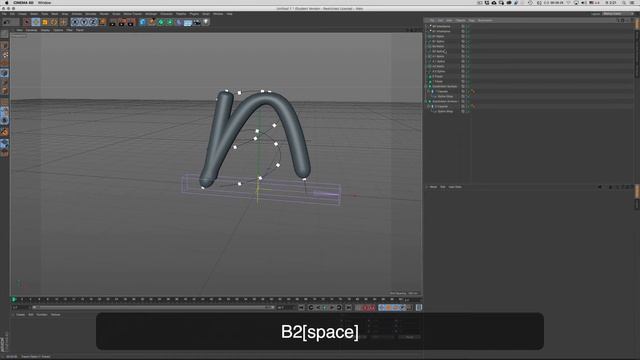Click the Light object icon
Screen dimensions: 640x360
(x=206, y=22)
